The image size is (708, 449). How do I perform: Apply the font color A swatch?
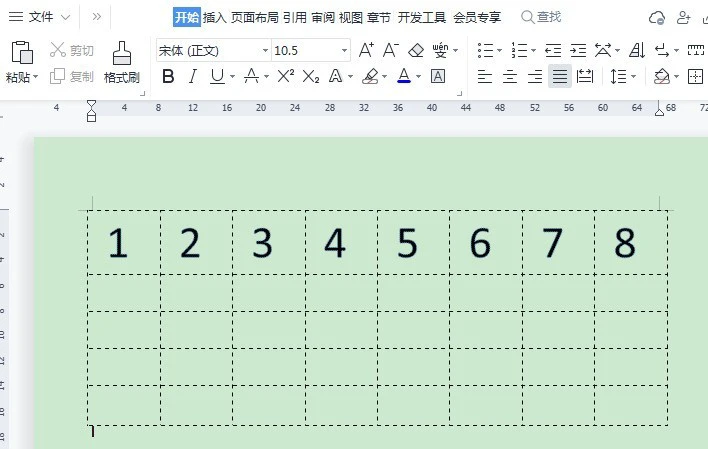[404, 76]
